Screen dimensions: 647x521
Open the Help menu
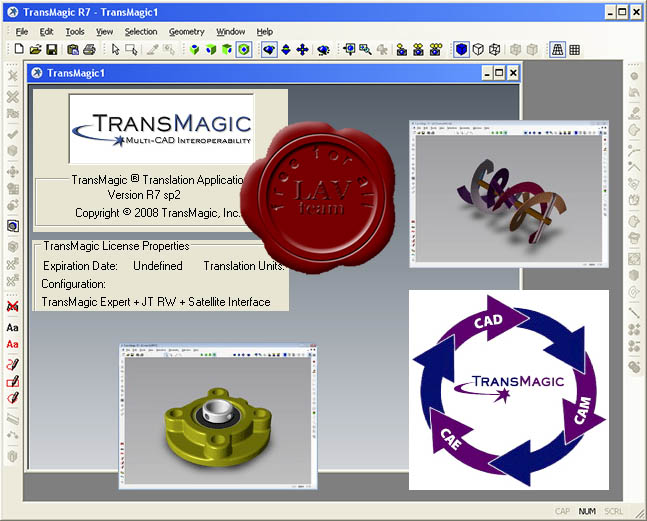(264, 32)
